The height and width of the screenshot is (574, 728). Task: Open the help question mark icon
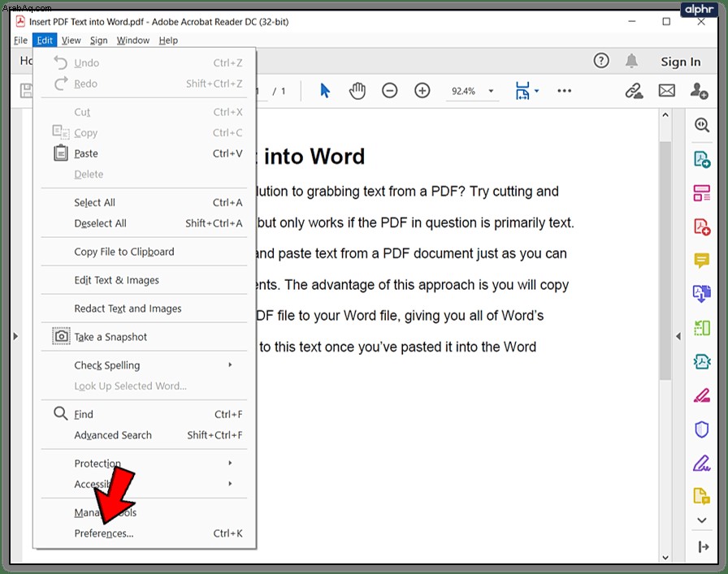601,61
